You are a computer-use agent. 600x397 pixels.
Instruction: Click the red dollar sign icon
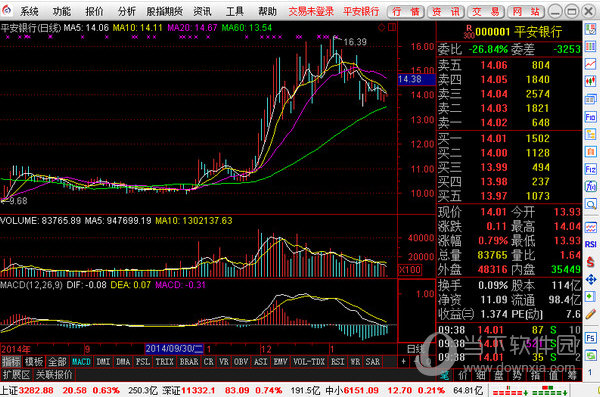(x=590, y=262)
